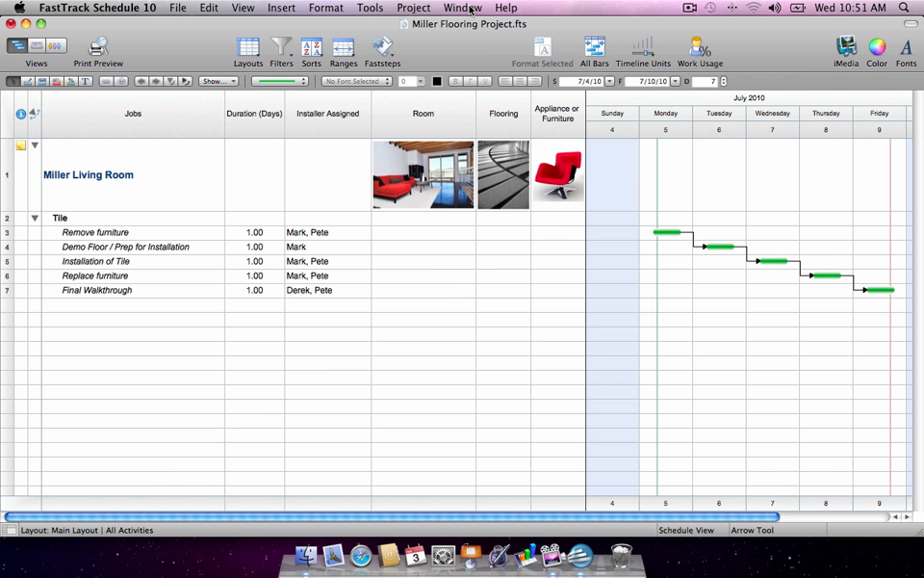Align text center
Image resolution: width=924 pixels, height=578 pixels.
pyautogui.click(x=520, y=81)
